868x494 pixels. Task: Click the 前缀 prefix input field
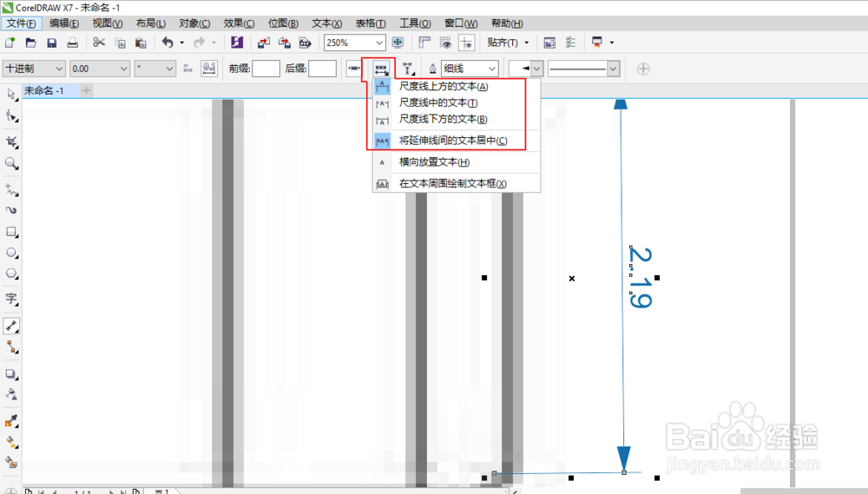click(266, 69)
